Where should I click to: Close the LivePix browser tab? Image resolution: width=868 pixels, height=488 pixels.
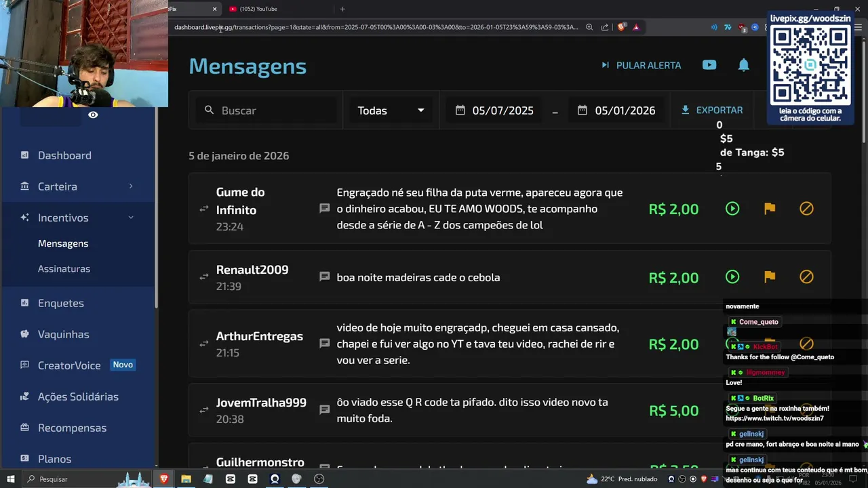(214, 9)
